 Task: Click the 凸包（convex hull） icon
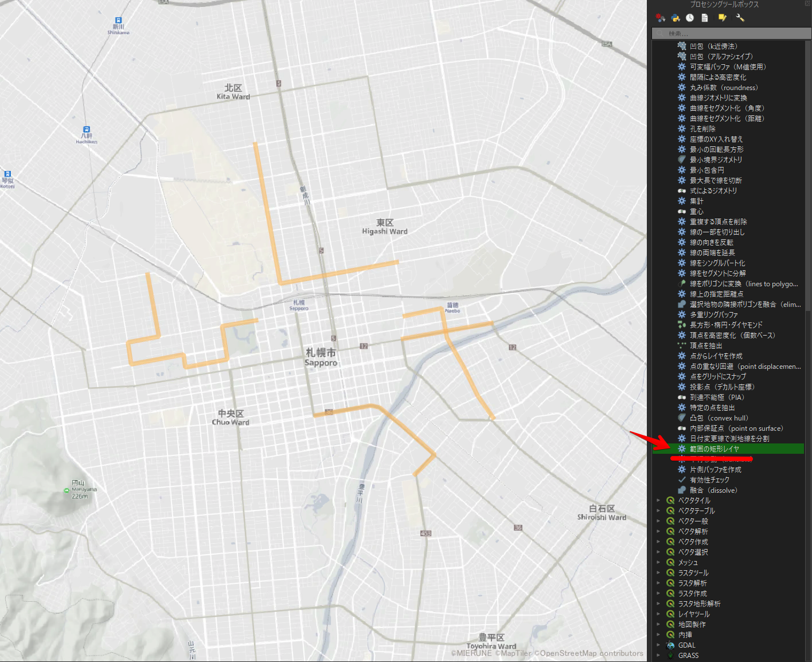click(x=682, y=418)
